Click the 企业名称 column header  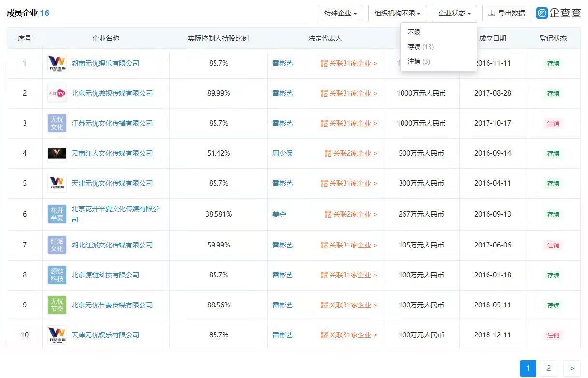tap(106, 38)
